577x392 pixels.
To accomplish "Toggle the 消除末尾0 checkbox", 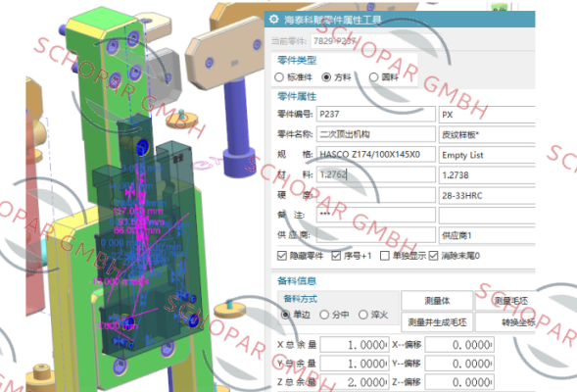I will pos(434,256).
